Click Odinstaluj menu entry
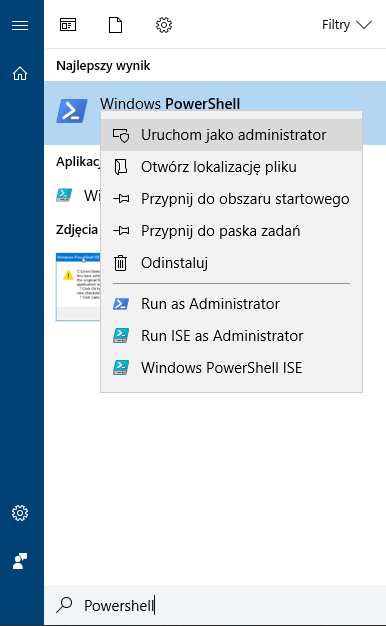This screenshot has width=386, height=626. 232,263
